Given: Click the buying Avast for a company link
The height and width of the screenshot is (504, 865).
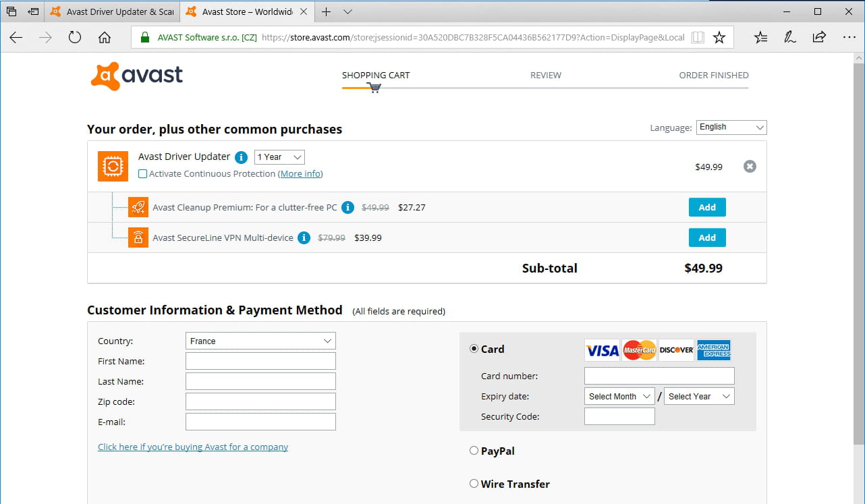Looking at the screenshot, I should (193, 447).
